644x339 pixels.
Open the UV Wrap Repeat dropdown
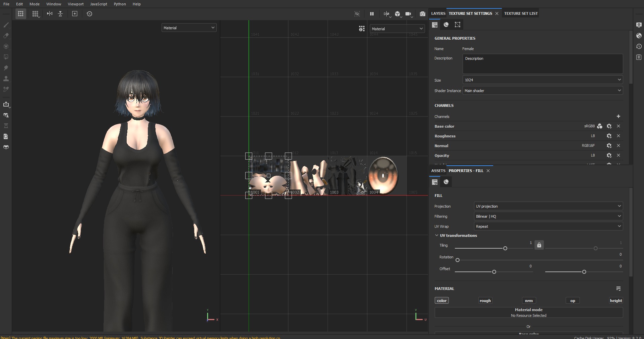point(548,226)
